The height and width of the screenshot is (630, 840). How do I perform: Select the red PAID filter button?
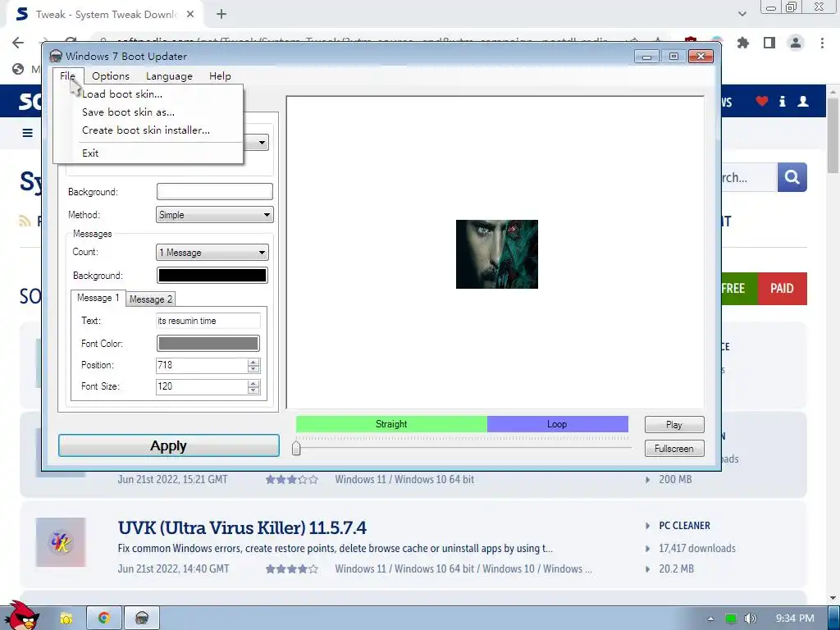pyautogui.click(x=782, y=288)
